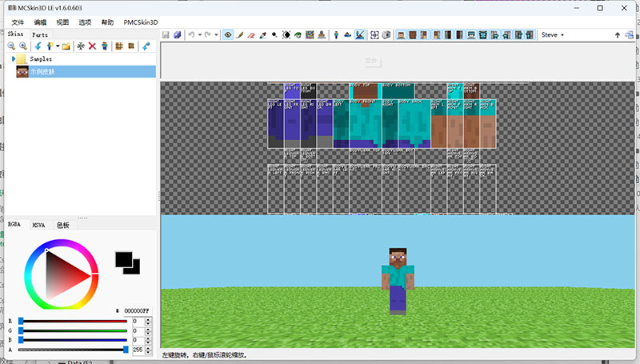Select the eye view tool
The width and height of the screenshot is (640, 364).
pyautogui.click(x=228, y=35)
